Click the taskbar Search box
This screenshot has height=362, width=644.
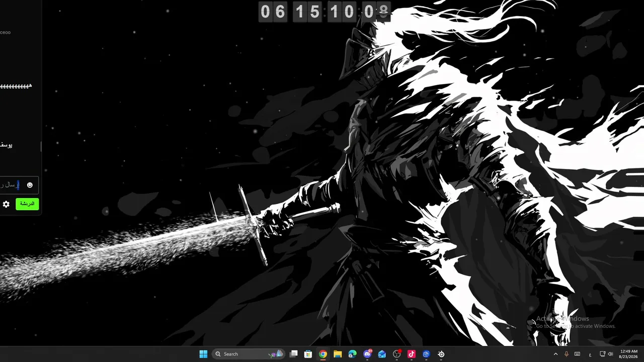(x=249, y=354)
